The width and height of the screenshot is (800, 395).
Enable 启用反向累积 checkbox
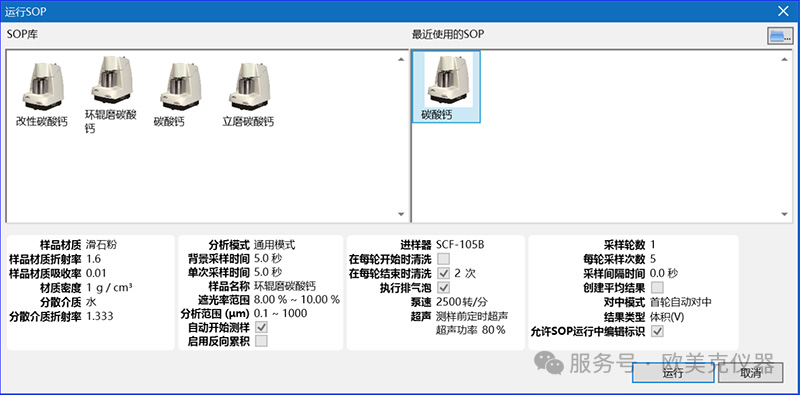pos(261,341)
